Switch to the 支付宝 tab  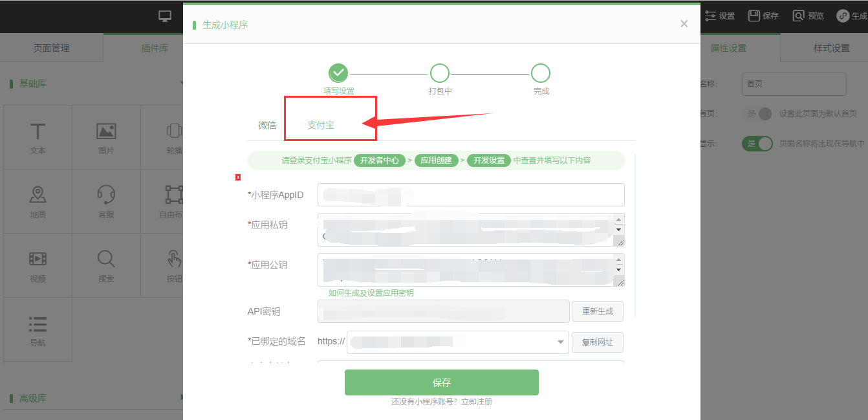[321, 125]
